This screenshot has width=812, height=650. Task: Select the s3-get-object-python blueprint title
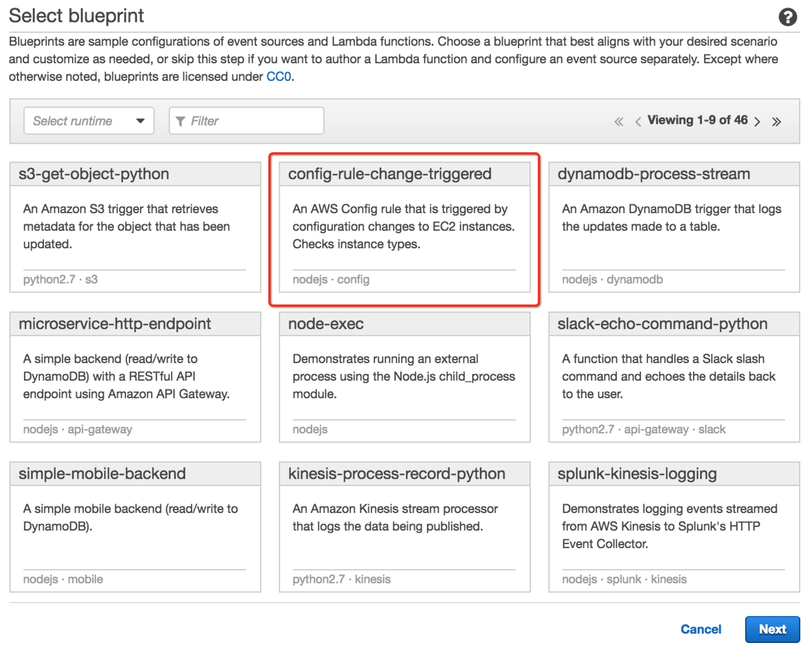pos(94,174)
